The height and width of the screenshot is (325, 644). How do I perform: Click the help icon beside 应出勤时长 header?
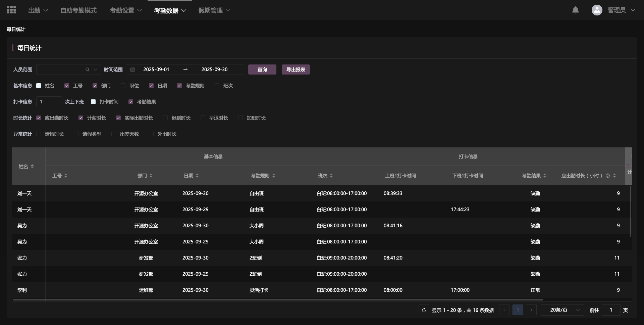tap(607, 176)
